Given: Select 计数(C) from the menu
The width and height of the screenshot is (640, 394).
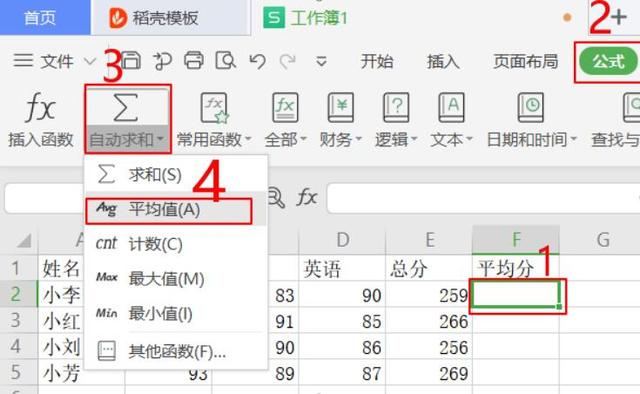Looking at the screenshot, I should point(176,244).
